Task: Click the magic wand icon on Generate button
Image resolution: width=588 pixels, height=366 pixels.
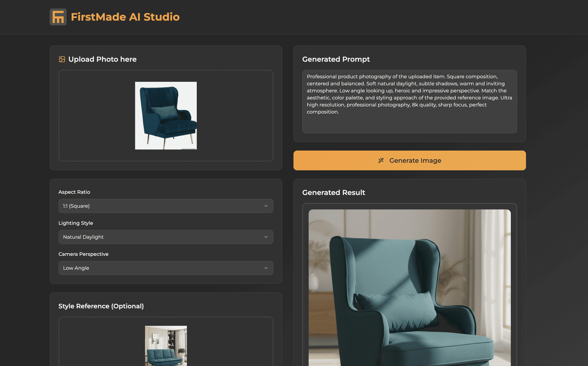Action: click(381, 160)
